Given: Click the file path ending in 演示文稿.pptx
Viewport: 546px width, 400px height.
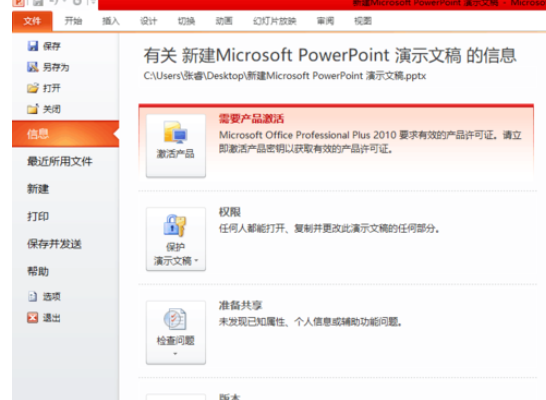Looking at the screenshot, I should [285, 76].
